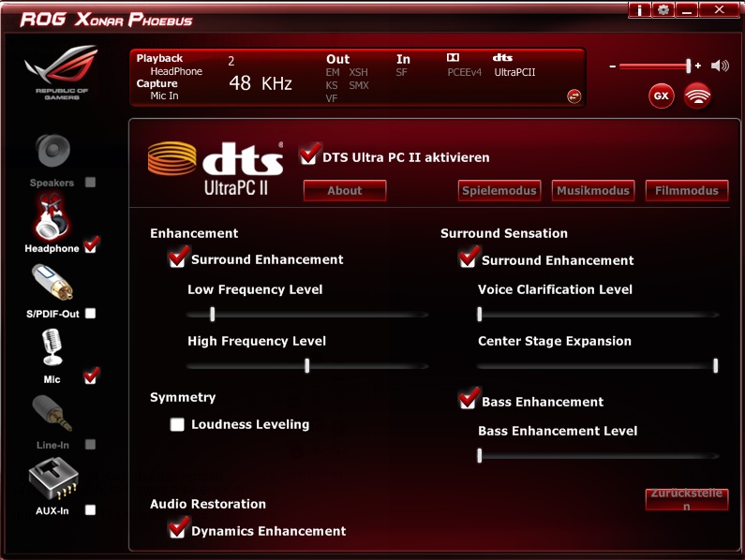Click the channel count value 2
The image size is (745, 560).
pyautogui.click(x=231, y=61)
